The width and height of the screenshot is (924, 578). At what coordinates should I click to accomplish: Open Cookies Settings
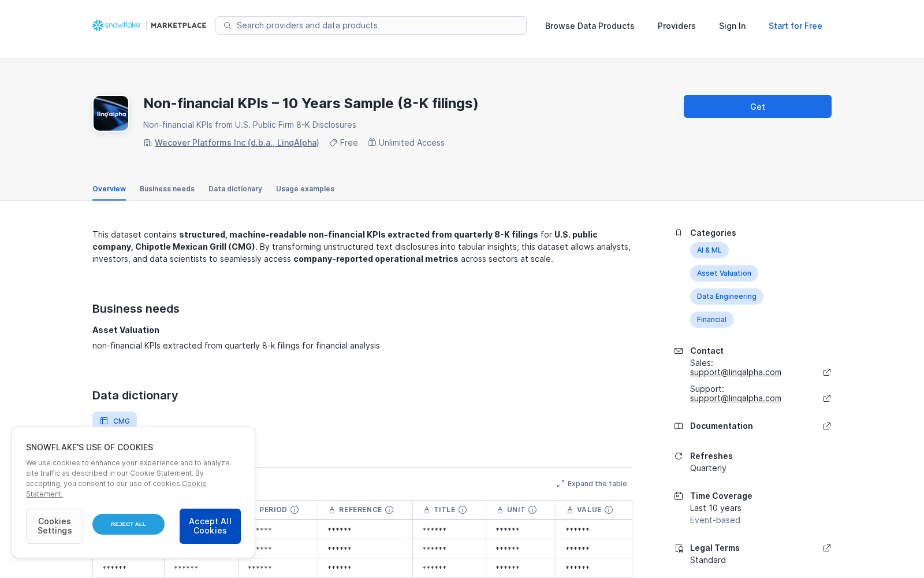click(54, 526)
